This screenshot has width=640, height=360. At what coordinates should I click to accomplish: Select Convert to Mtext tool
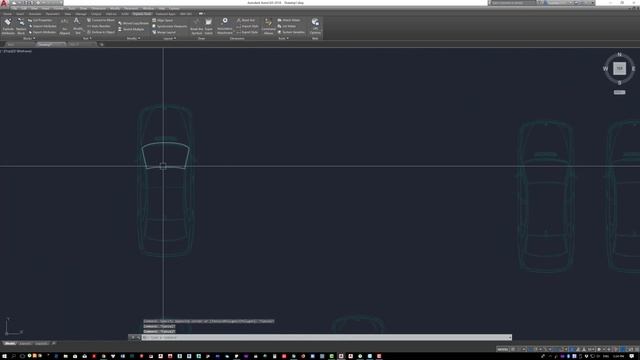pos(101,20)
